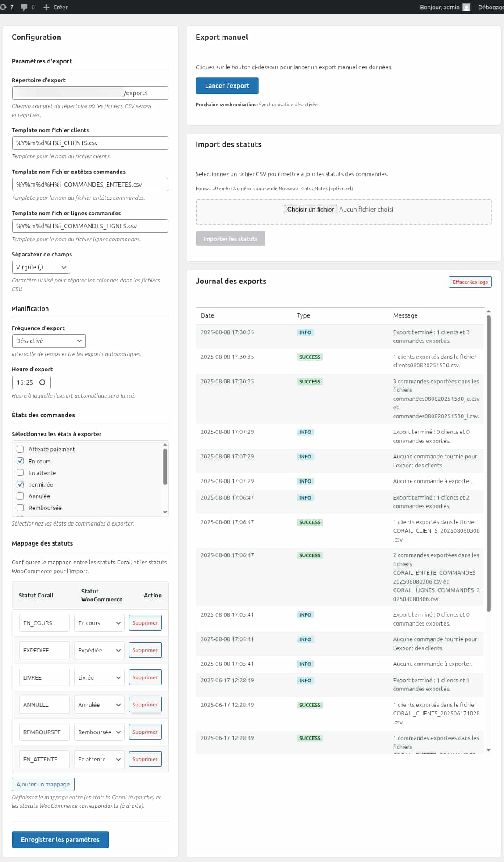The height and width of the screenshot is (862, 504).
Task: Click message 'Export terminé : 1 clients et 2 commandes'
Action: (431, 502)
